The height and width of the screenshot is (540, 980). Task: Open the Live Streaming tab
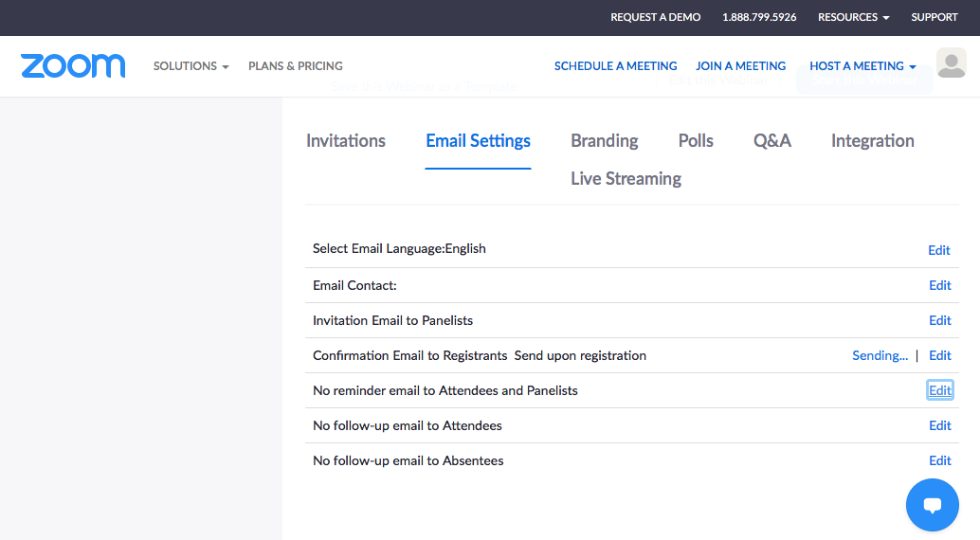point(626,179)
